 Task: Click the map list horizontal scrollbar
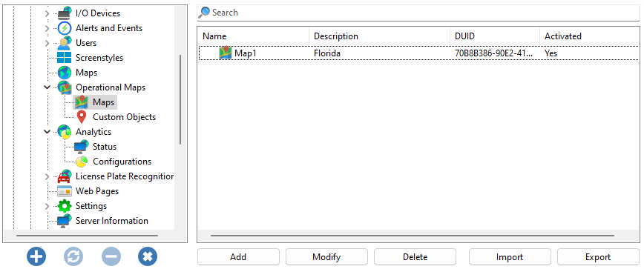point(413,236)
